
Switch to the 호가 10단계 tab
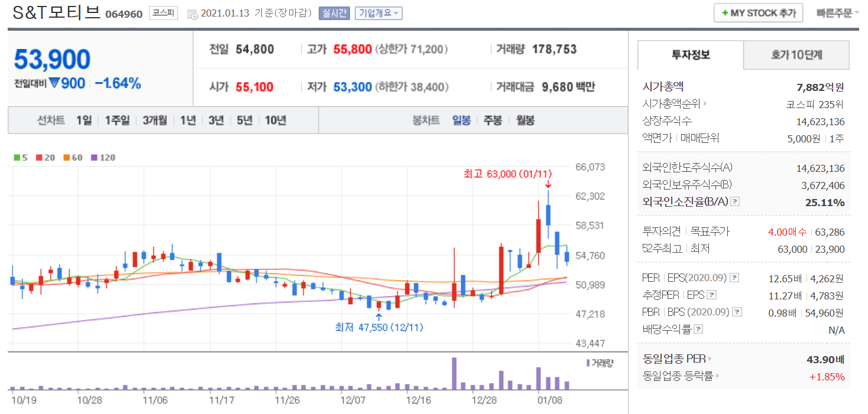coord(796,56)
